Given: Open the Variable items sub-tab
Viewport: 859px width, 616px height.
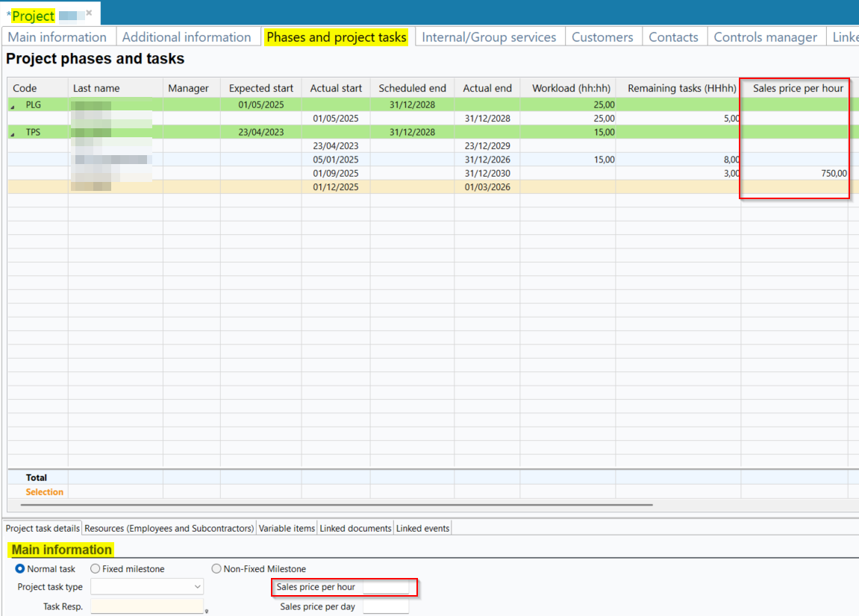Looking at the screenshot, I should tap(287, 528).
